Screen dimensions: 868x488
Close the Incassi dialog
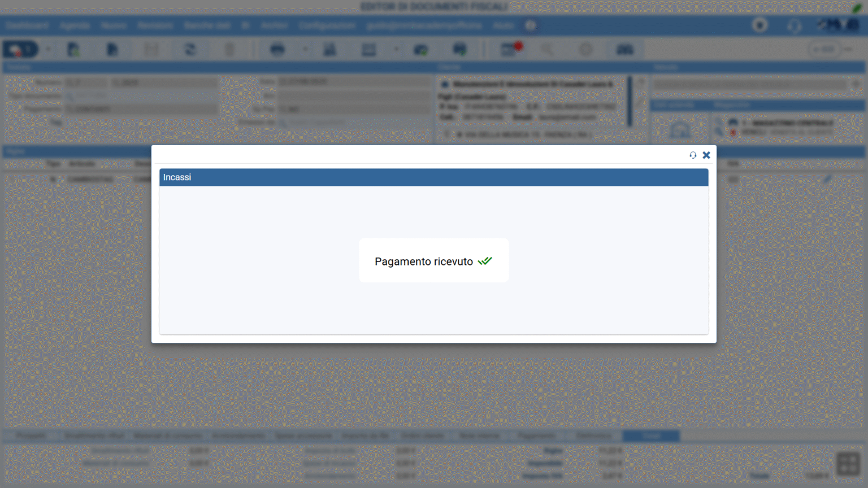coord(706,155)
